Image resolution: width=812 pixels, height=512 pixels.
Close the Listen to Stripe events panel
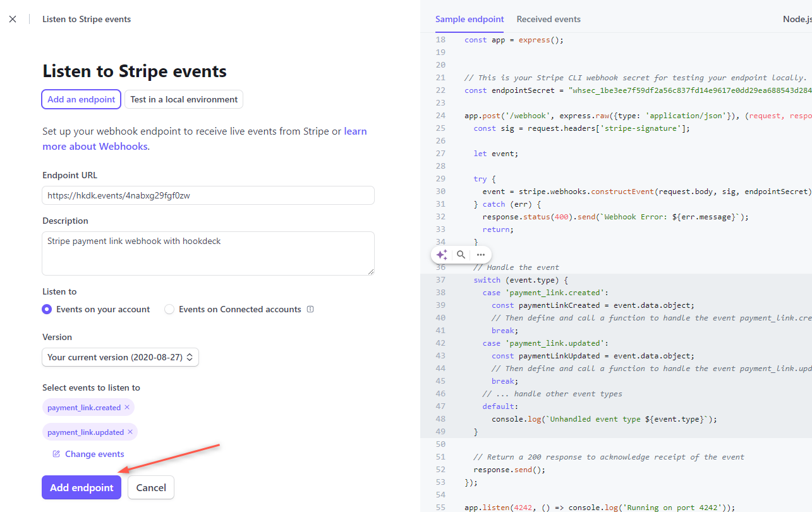(x=13, y=18)
